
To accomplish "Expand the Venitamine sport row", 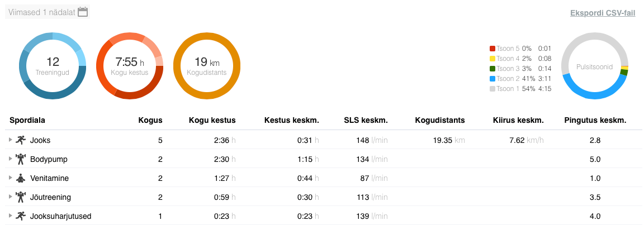I will click(x=10, y=178).
